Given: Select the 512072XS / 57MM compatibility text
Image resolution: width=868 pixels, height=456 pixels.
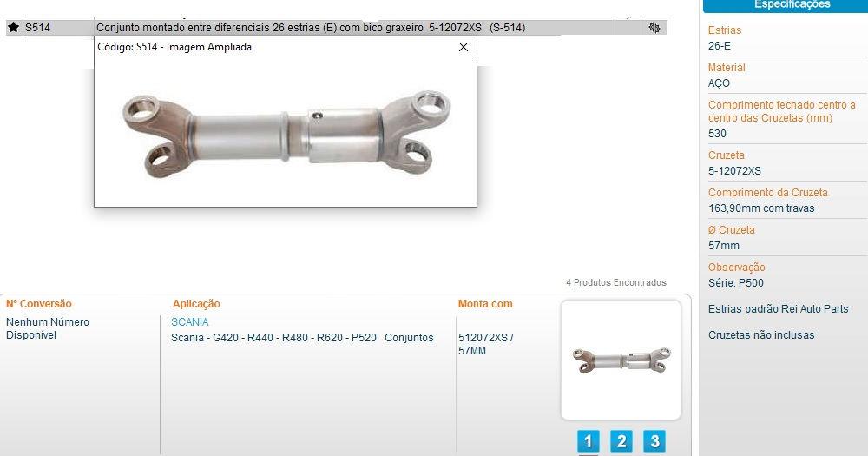Looking at the screenshot, I should 485,344.
